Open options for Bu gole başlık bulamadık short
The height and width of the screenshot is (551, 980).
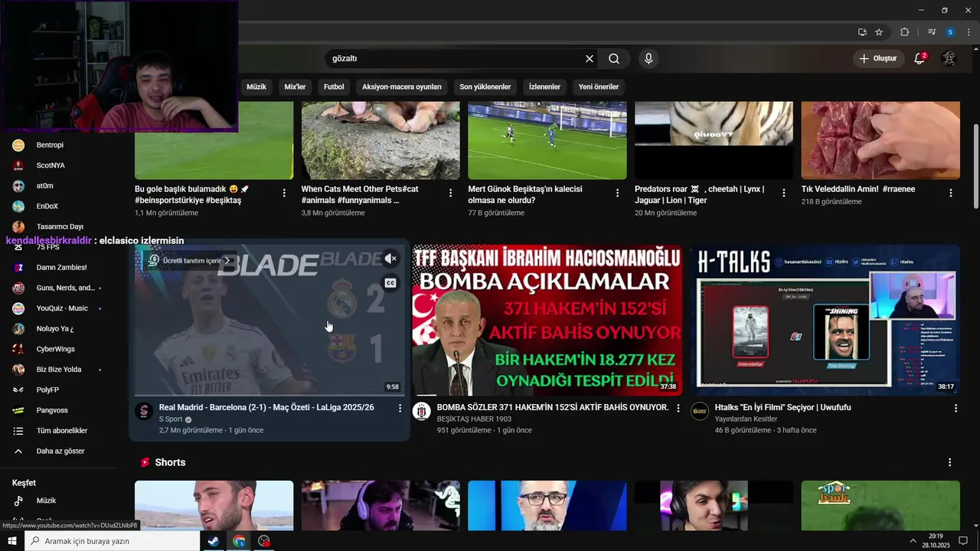point(284,193)
